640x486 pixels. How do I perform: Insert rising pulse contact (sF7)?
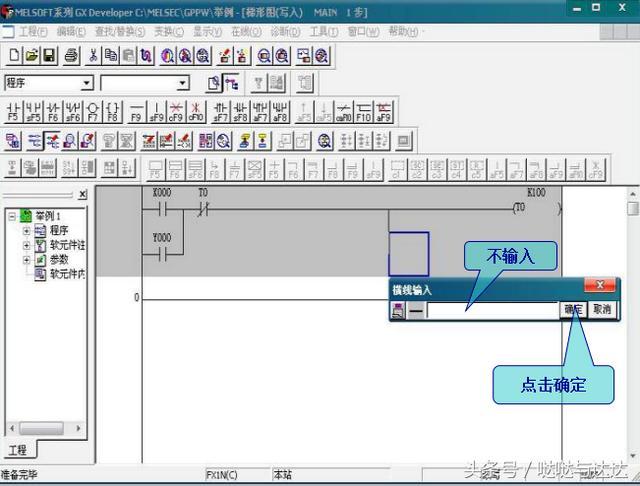pos(220,112)
